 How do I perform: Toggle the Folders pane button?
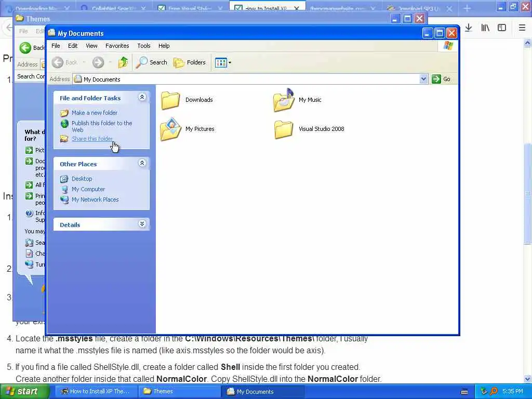click(x=189, y=62)
